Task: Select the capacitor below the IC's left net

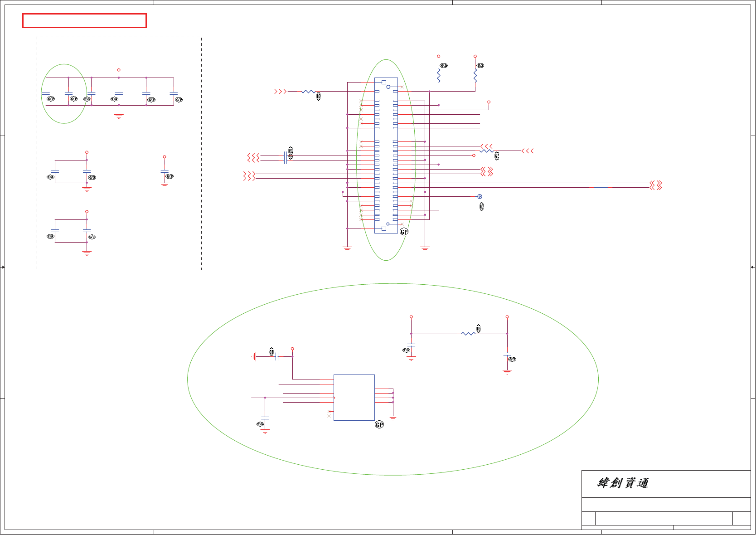Action: click(x=265, y=418)
